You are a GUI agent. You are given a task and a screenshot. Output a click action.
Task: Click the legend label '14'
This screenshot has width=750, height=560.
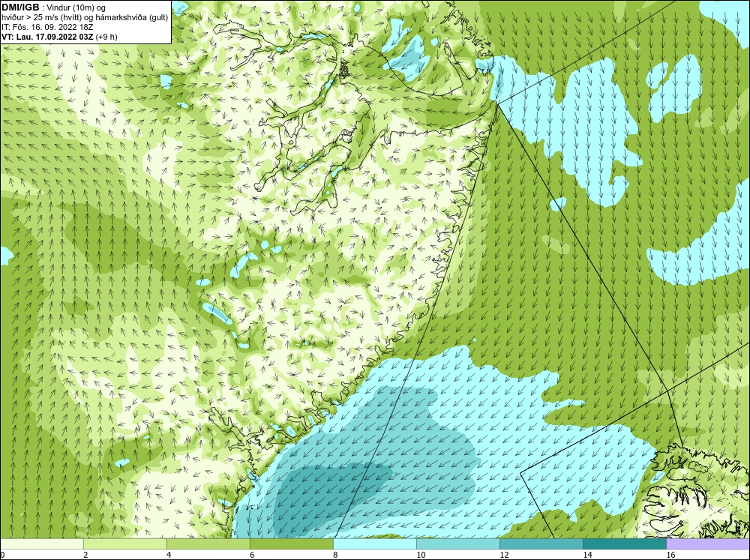click(x=587, y=555)
